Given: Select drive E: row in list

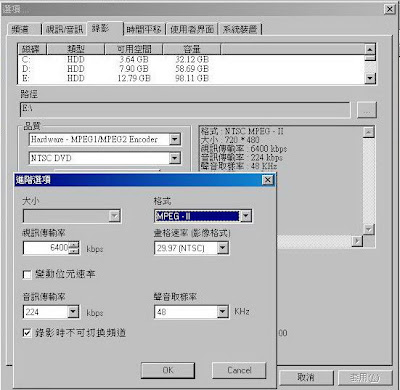Looking at the screenshot, I should (x=191, y=78).
